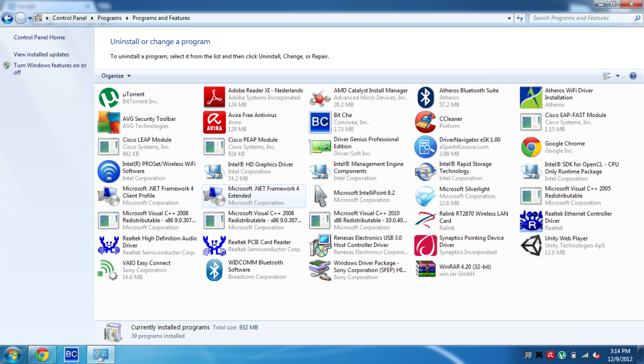This screenshot has height=364, width=644.
Task: Select the Synaptics Pointing Device Driver icon
Action: (x=426, y=245)
